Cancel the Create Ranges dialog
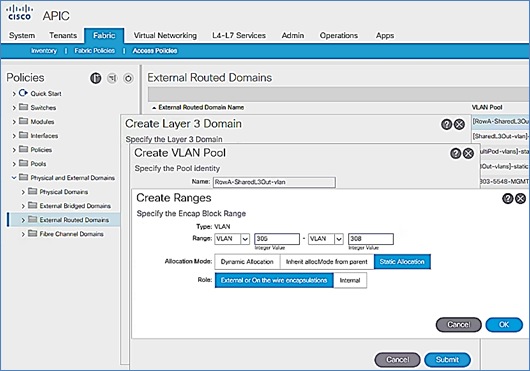Viewport: 530px width, 371px height. (459, 325)
